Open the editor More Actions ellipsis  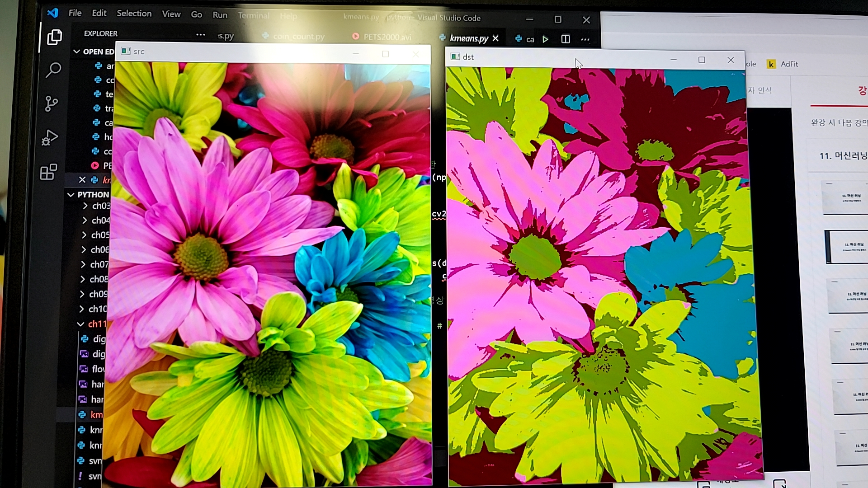point(585,39)
